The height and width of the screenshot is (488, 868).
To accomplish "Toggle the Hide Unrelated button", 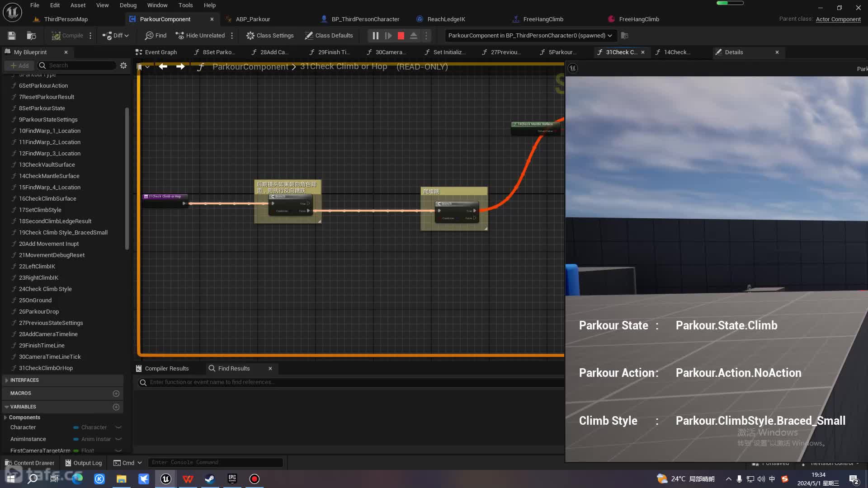I will (200, 36).
